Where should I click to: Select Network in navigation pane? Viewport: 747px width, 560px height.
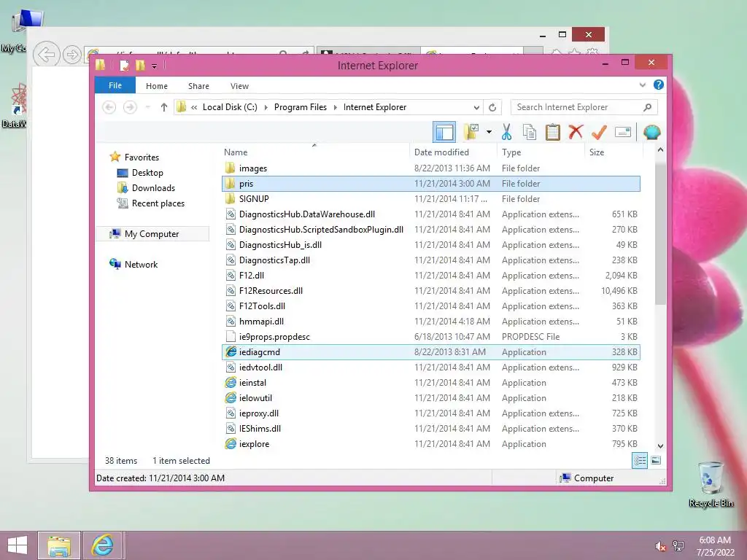pyautogui.click(x=141, y=264)
